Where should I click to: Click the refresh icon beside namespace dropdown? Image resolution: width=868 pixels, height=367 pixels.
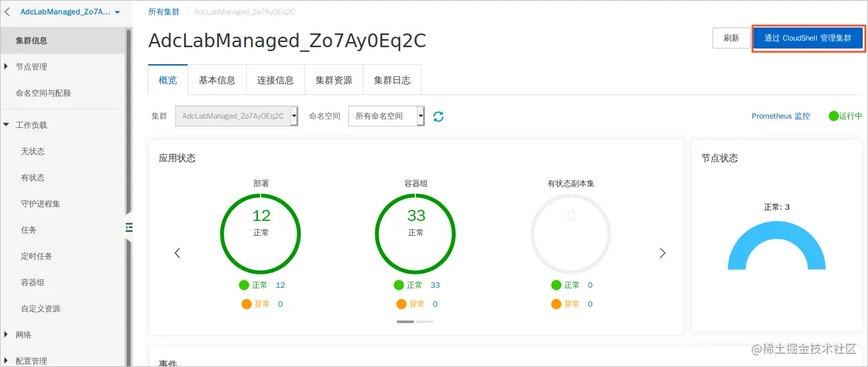[x=439, y=116]
